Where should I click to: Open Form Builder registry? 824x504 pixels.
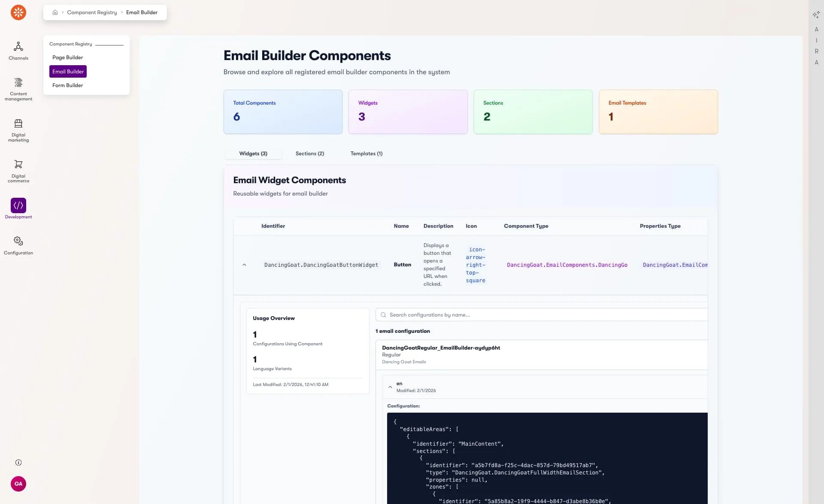click(x=67, y=85)
